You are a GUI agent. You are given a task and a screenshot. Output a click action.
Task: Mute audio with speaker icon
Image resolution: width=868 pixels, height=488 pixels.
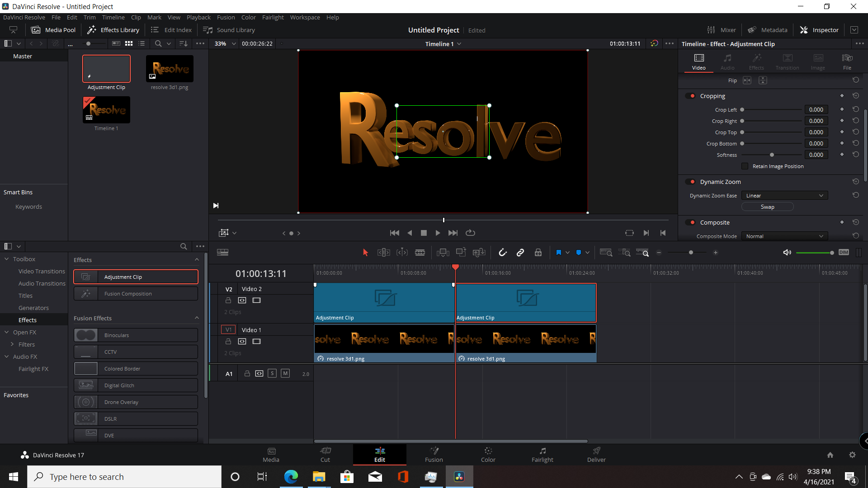787,253
